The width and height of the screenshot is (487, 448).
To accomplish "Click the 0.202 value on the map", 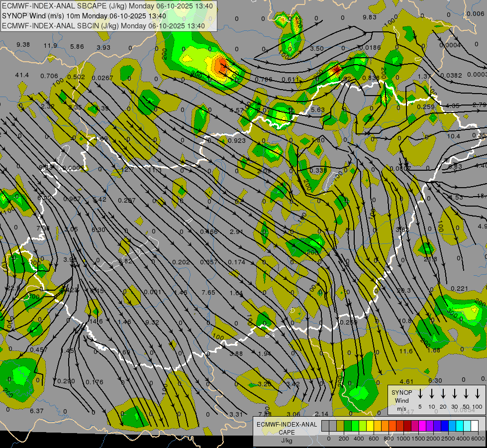I will [181, 262].
